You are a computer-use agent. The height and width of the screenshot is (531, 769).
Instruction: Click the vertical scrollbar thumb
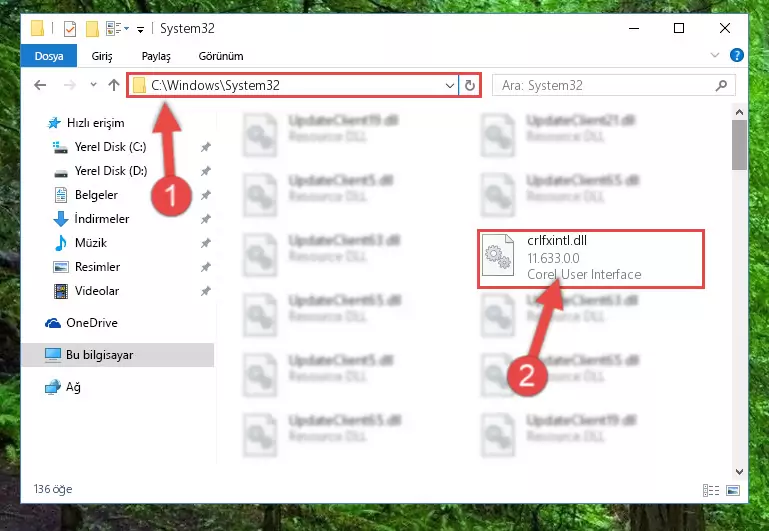pyautogui.click(x=739, y=145)
